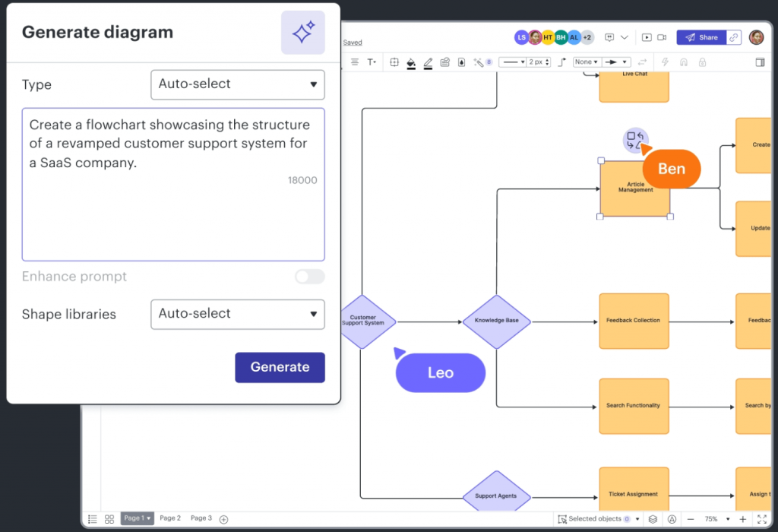Open the fill color swatch on the toolbar

tap(411, 62)
